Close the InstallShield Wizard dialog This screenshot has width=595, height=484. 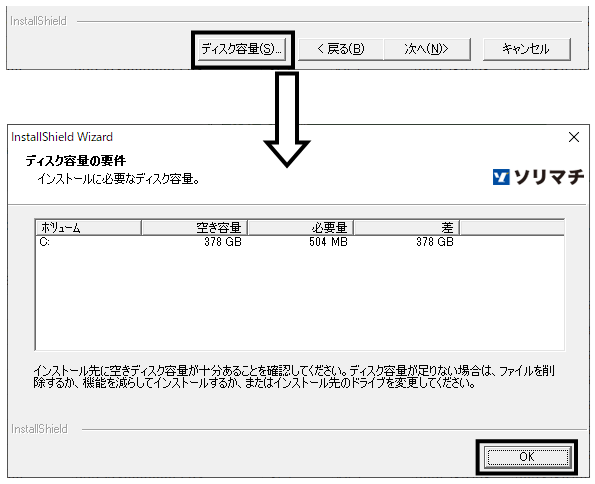574,137
